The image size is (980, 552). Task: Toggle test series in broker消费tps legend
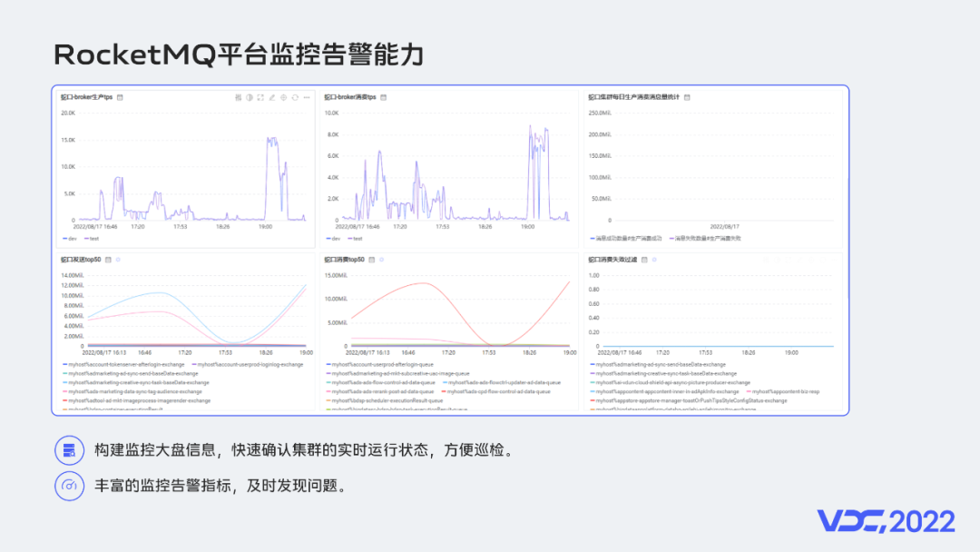coord(355,239)
